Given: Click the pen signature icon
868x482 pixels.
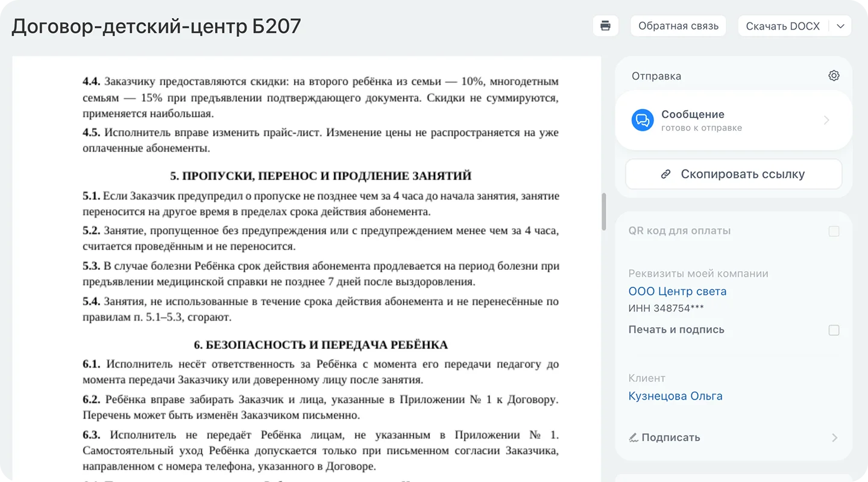Looking at the screenshot, I should 634,437.
